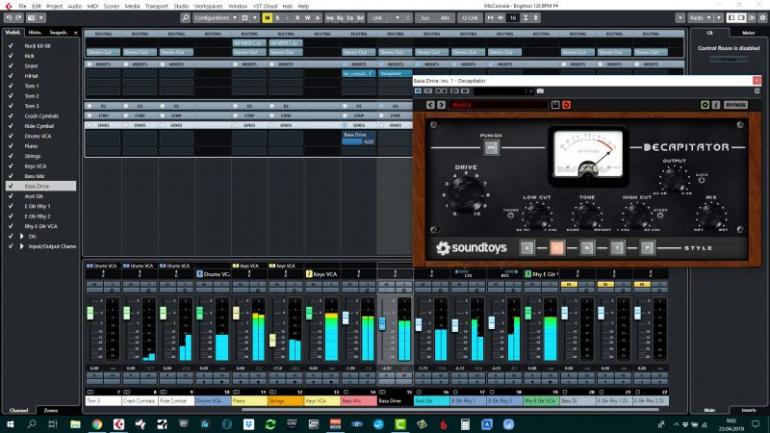Switch to the History tab
The height and width of the screenshot is (433, 770).
click(35, 33)
